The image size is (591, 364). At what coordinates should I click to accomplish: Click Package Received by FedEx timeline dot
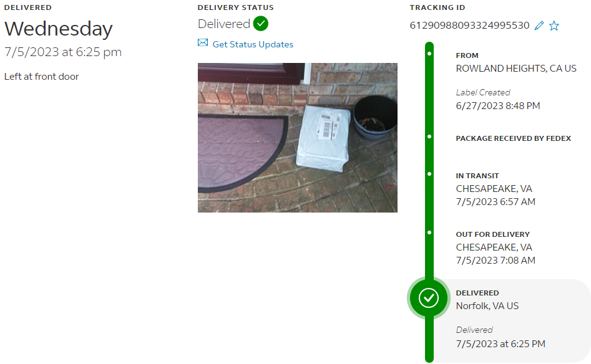point(429,136)
